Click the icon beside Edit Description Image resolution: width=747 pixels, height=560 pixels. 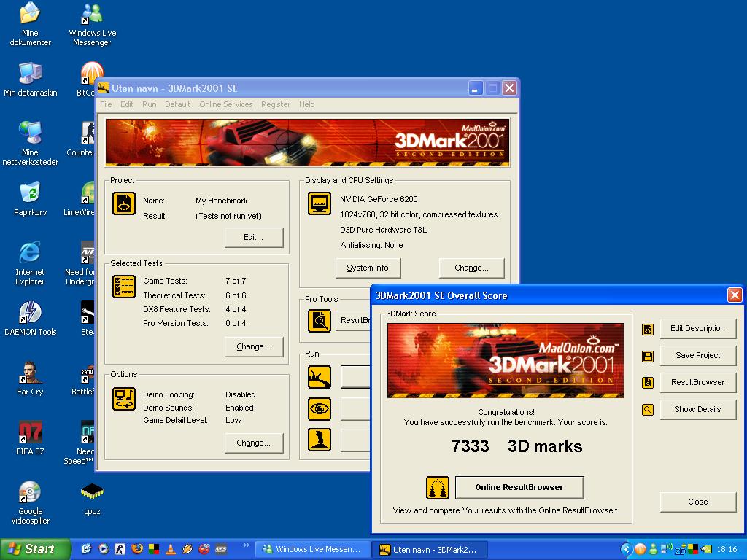(x=648, y=329)
